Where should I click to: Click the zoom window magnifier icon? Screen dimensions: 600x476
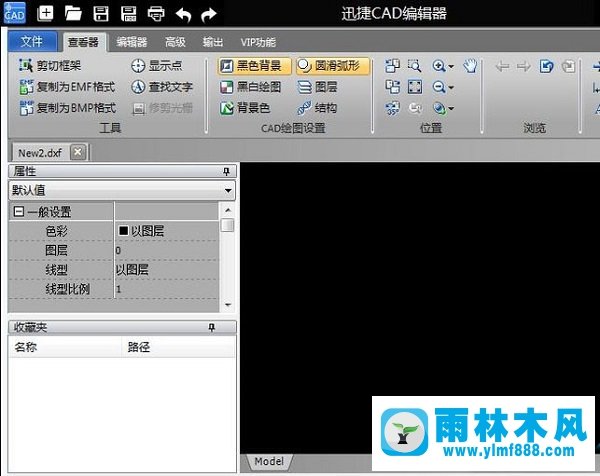(414, 66)
